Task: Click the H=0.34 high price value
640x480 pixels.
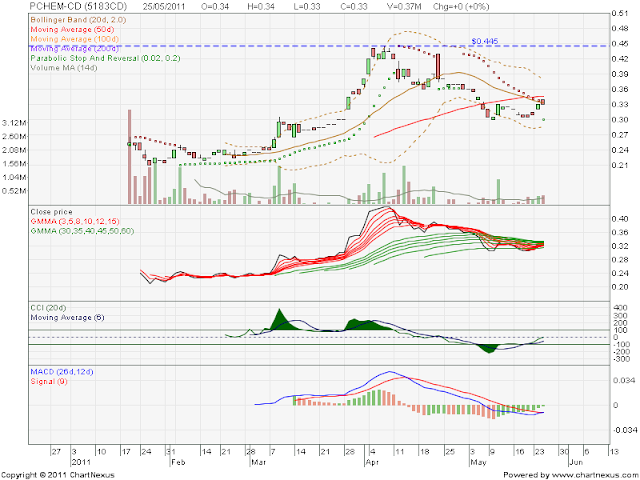Action: pyautogui.click(x=261, y=7)
